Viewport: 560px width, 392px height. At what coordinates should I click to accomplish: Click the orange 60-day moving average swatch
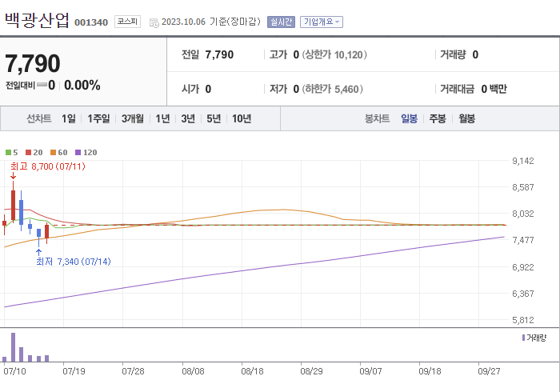click(54, 153)
